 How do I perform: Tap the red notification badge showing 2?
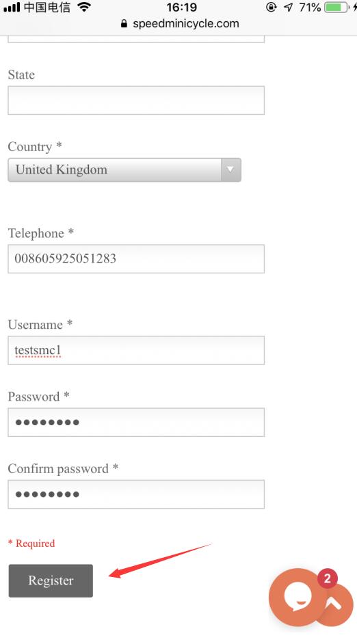point(328,578)
